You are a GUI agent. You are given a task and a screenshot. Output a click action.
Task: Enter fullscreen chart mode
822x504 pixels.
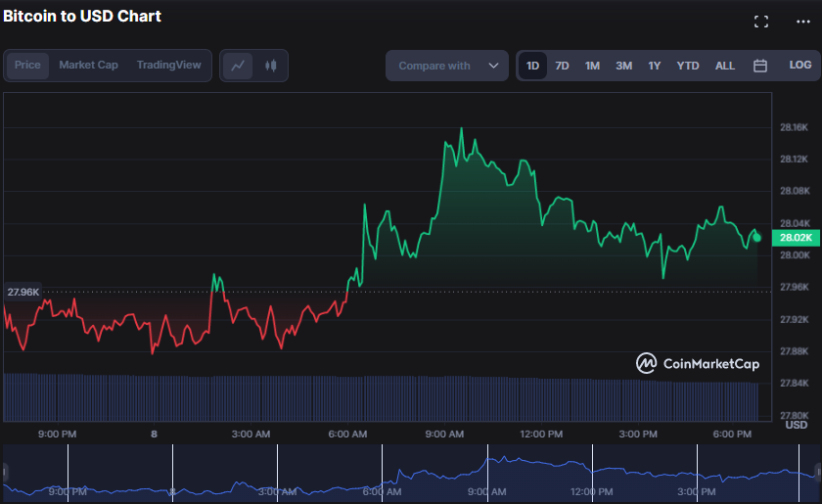[761, 22]
